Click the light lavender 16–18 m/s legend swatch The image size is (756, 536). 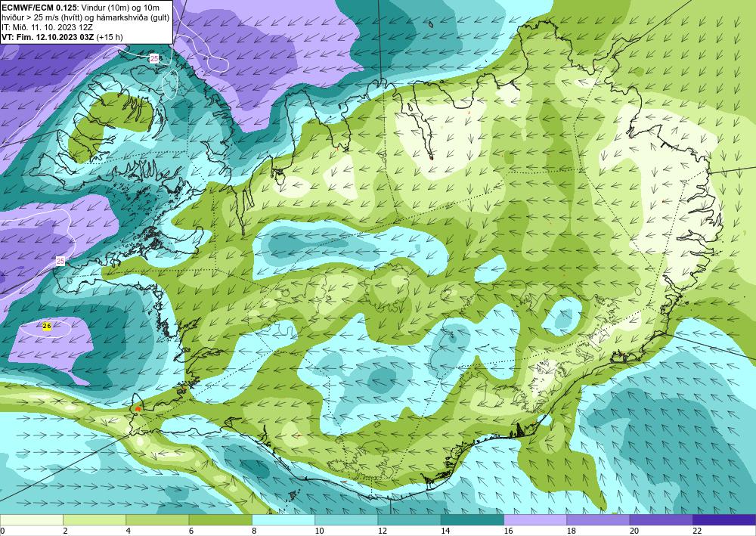(x=535, y=519)
